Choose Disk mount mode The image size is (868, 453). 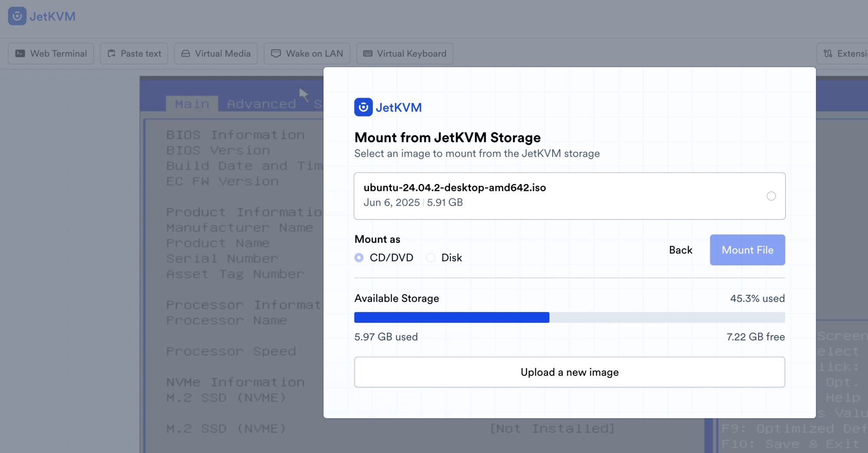click(431, 258)
